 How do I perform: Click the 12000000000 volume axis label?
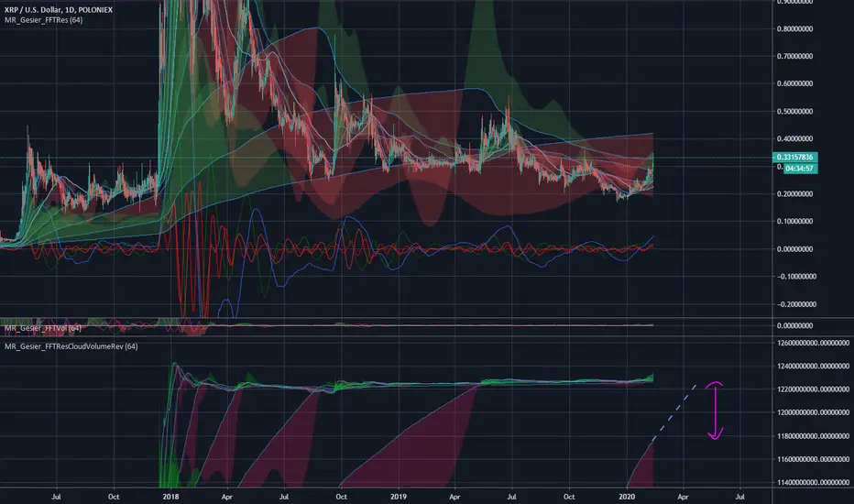813,412
